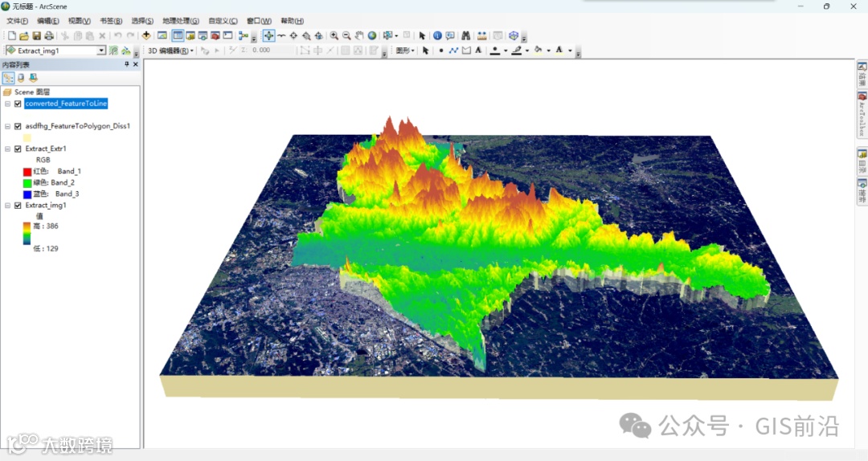Click the Z value 0.000 field

tap(268, 51)
